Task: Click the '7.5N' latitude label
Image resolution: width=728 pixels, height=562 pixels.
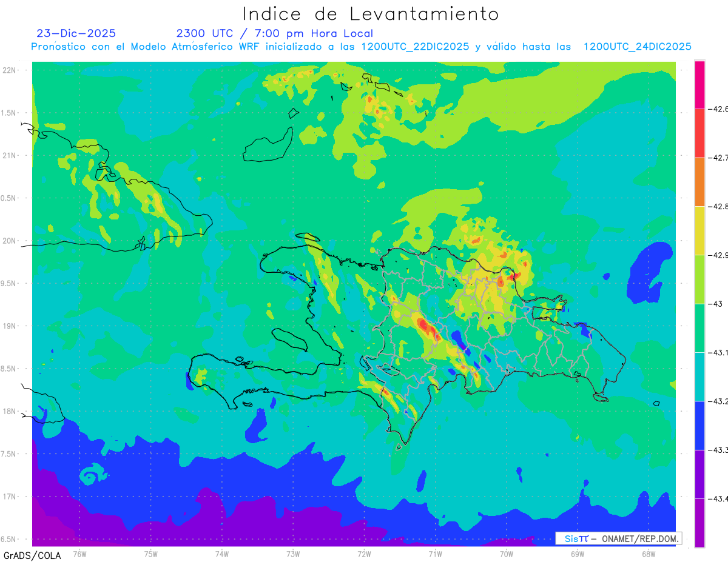Action: tap(9, 453)
